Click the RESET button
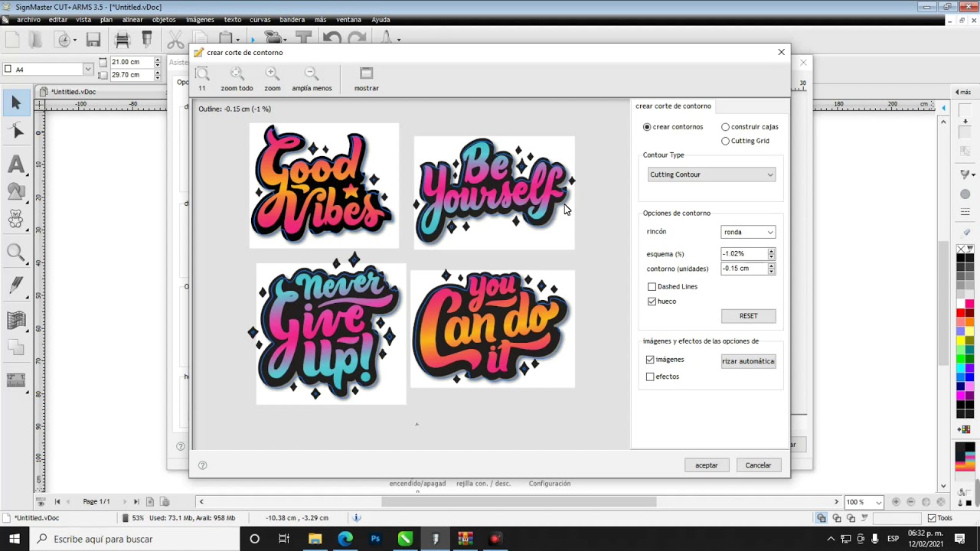Image resolution: width=980 pixels, height=551 pixels. click(748, 316)
